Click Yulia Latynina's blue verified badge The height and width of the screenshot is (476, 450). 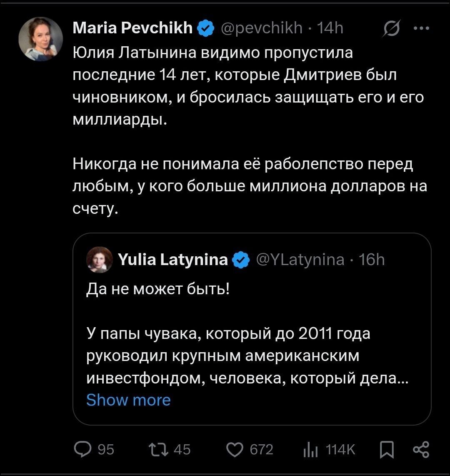click(240, 260)
